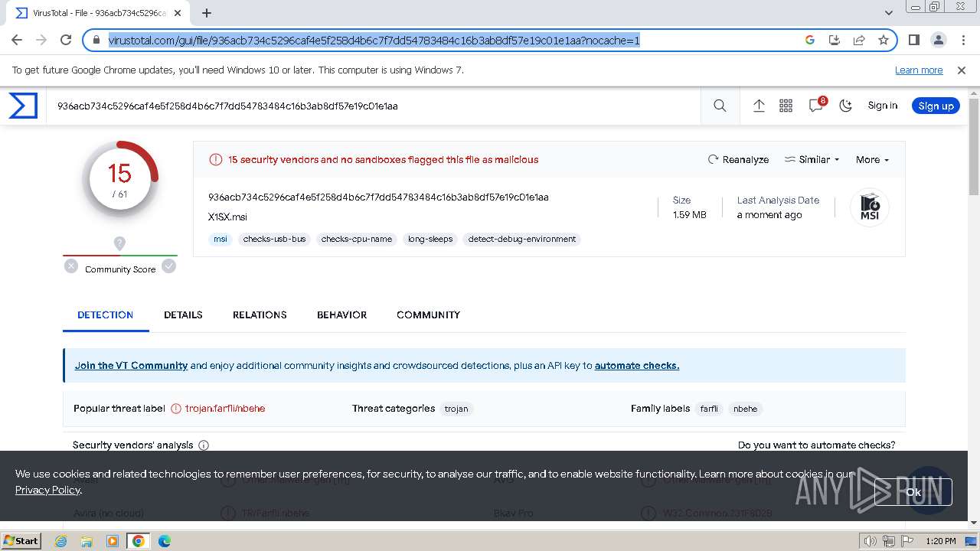Image resolution: width=980 pixels, height=551 pixels.
Task: Open the Chrome three-dot menu
Action: (x=962, y=41)
